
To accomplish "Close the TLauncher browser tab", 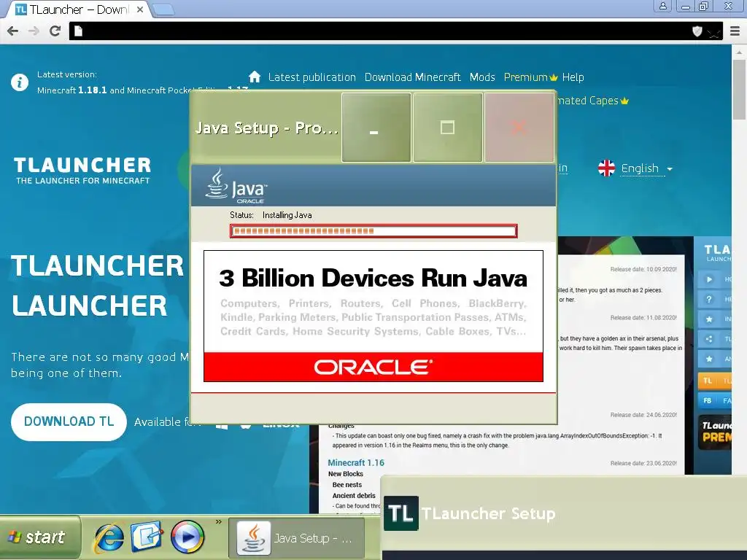I will coord(140,9).
